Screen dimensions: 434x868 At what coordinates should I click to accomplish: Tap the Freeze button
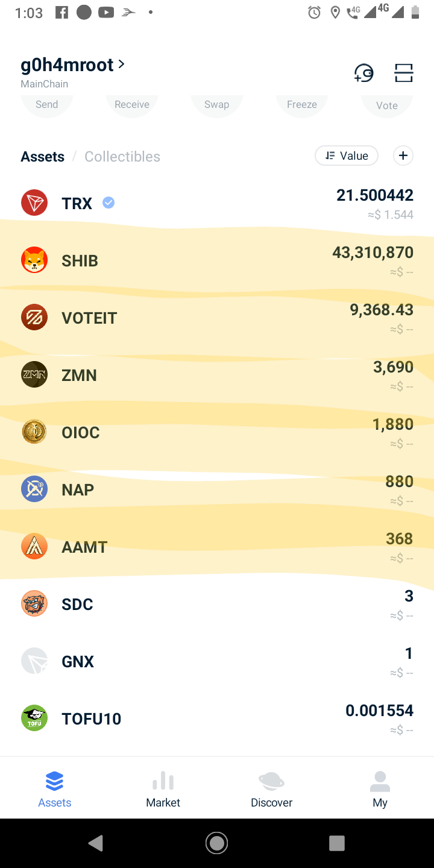coord(302,104)
